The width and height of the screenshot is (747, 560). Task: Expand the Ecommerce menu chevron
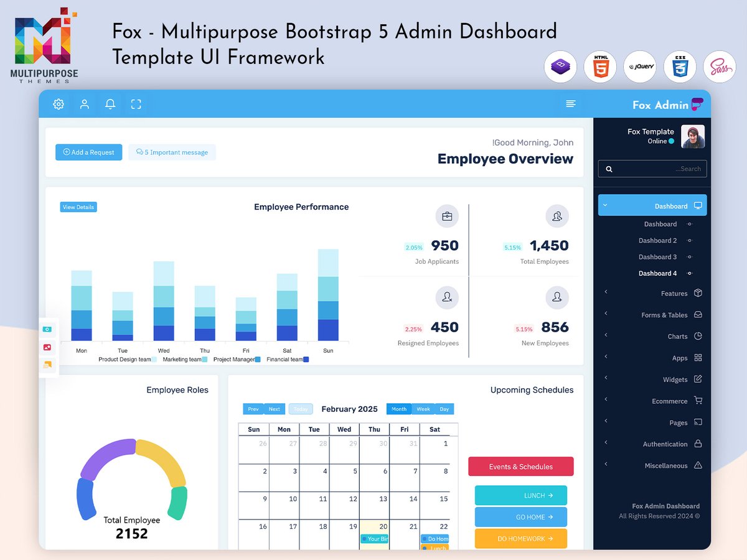tap(606, 399)
